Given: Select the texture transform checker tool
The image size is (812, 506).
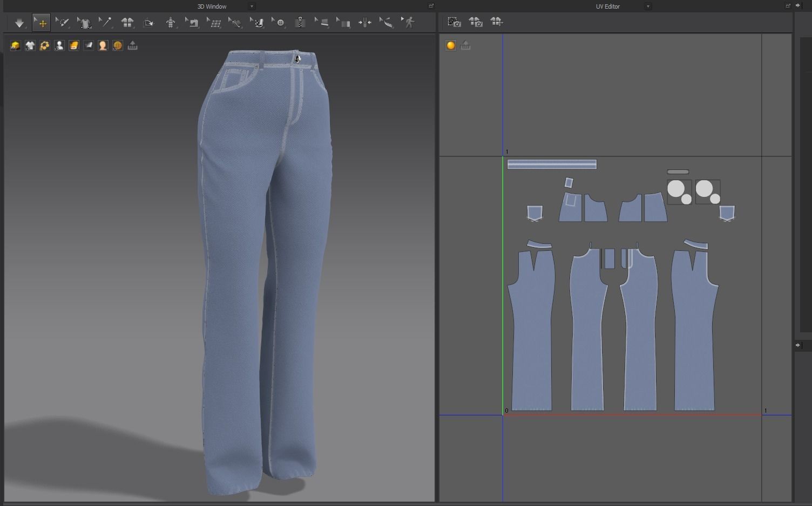Looking at the screenshot, I should click(258, 23).
